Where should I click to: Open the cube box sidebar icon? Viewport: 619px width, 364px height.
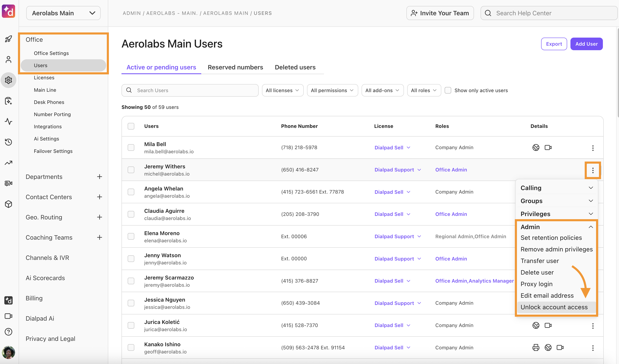tap(8, 204)
